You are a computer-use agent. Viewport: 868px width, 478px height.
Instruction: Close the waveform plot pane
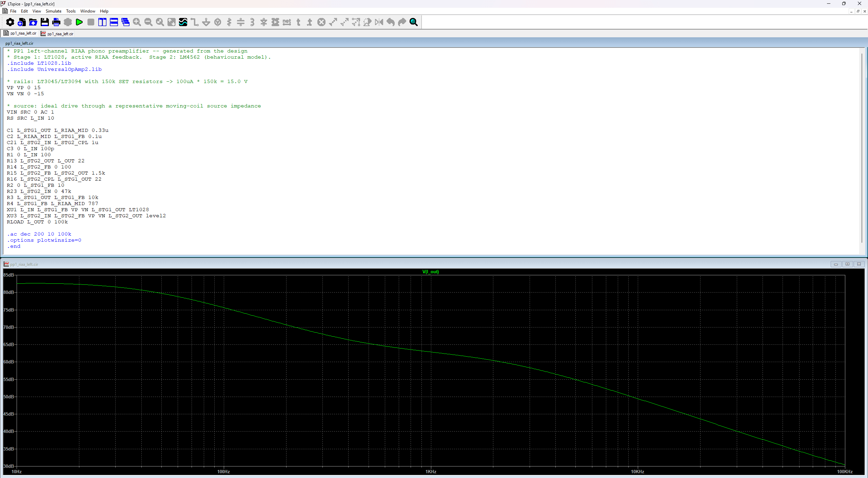click(x=859, y=264)
